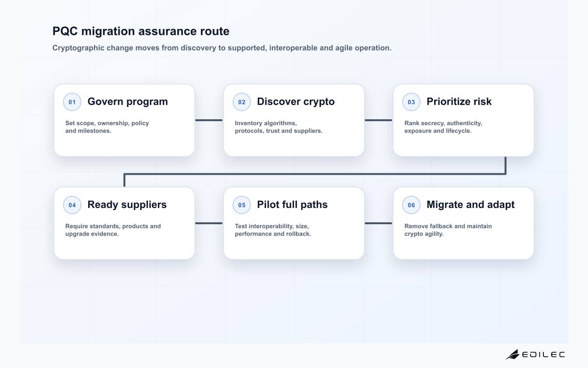Select the Govern program heading
The image size is (588, 368).
pyautogui.click(x=127, y=102)
